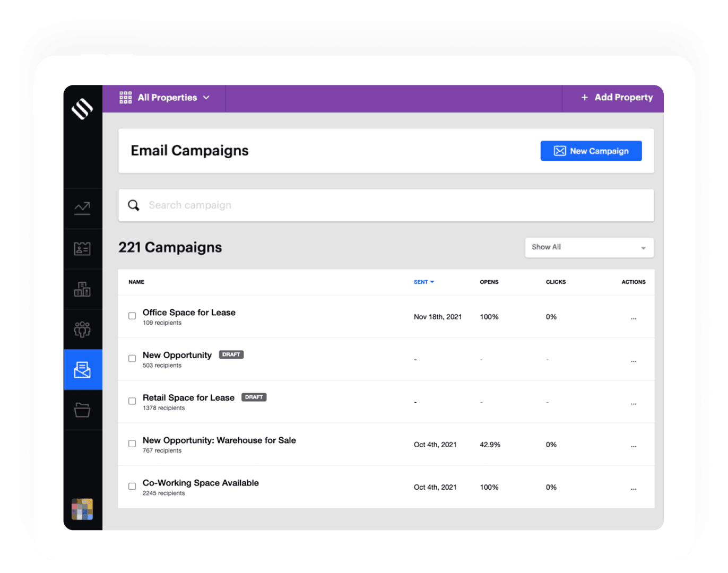This screenshot has width=728, height=573.
Task: Open actions menu for Warehouse for Sale
Action: click(634, 446)
